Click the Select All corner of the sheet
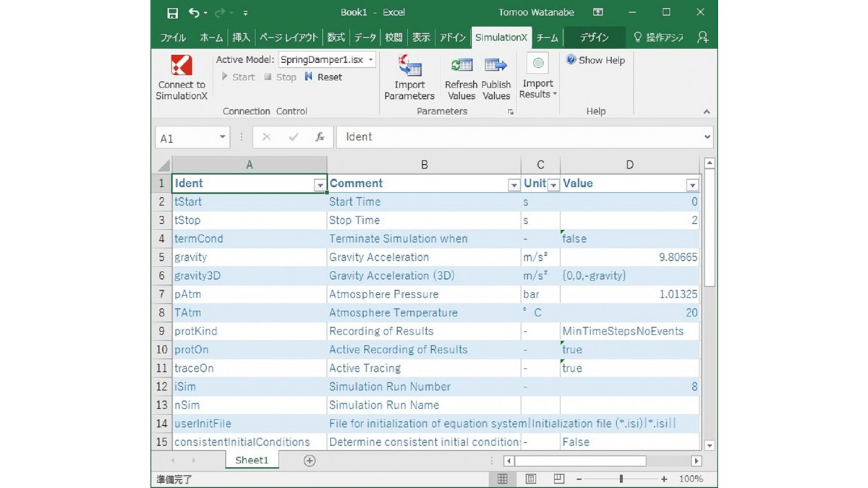The width and height of the screenshot is (868, 488). (x=163, y=165)
